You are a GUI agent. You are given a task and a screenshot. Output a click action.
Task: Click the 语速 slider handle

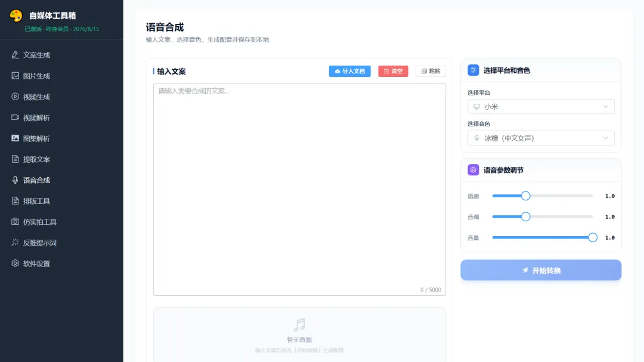(526, 196)
